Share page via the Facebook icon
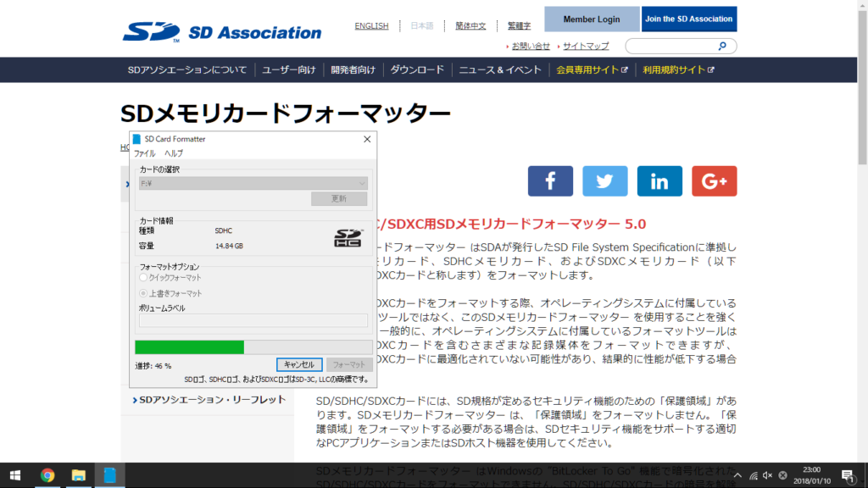868x488 pixels. click(550, 181)
